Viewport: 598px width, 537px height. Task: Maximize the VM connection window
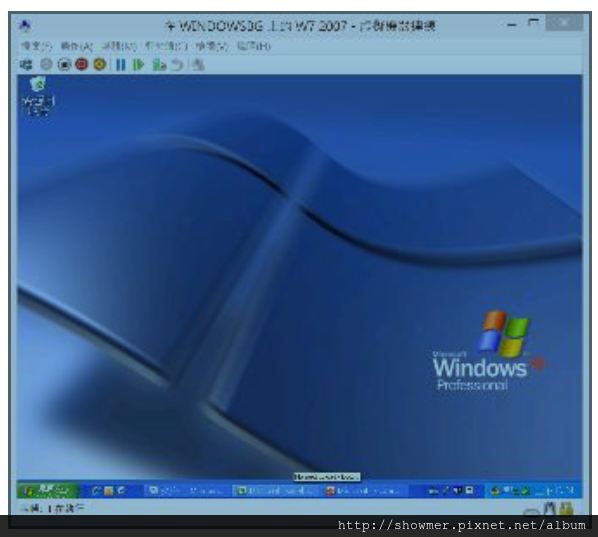(x=533, y=24)
